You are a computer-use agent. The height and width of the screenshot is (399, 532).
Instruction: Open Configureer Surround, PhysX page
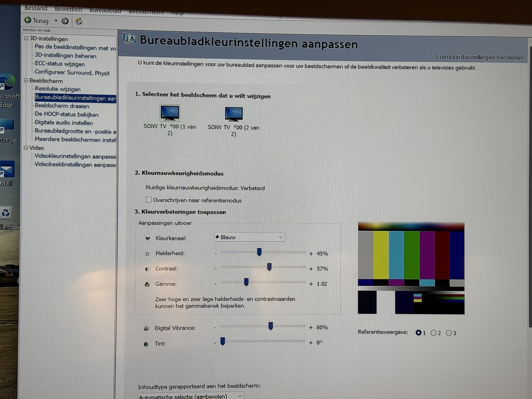click(72, 73)
